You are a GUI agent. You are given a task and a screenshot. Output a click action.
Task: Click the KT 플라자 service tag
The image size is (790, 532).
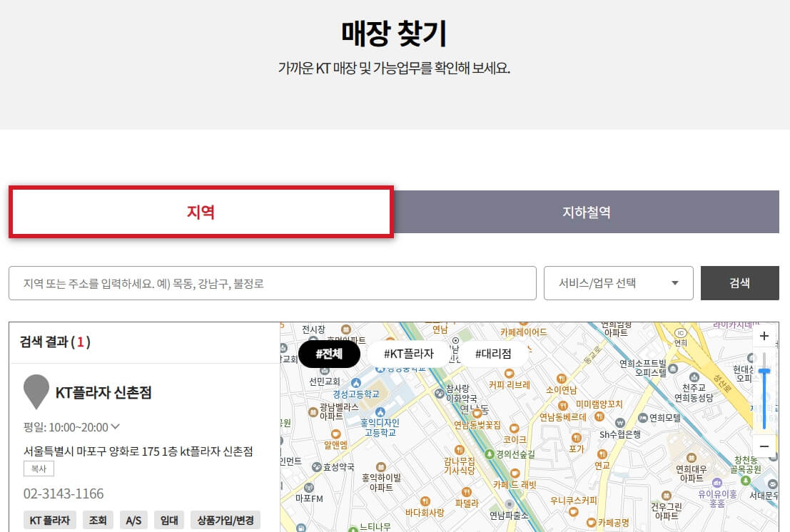tap(49, 520)
